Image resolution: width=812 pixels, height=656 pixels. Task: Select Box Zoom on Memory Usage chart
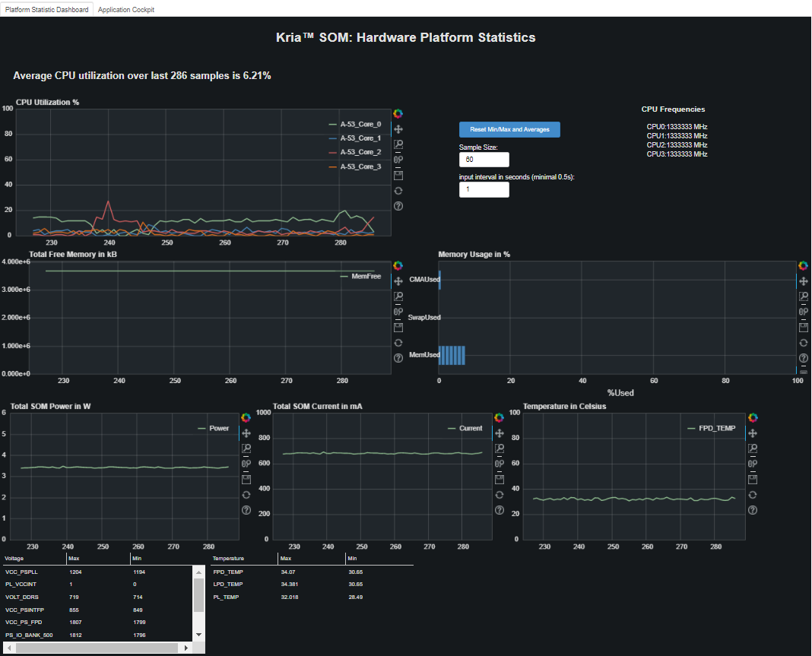(803, 296)
